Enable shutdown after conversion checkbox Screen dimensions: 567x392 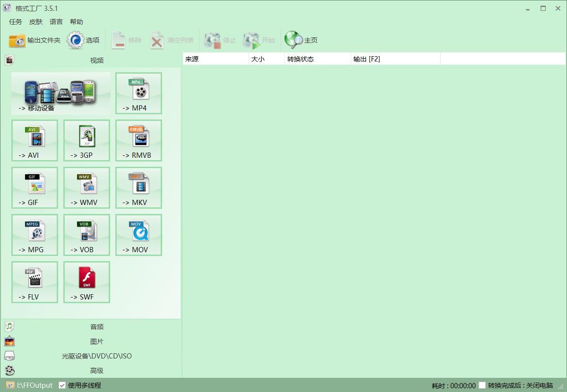[x=482, y=385]
